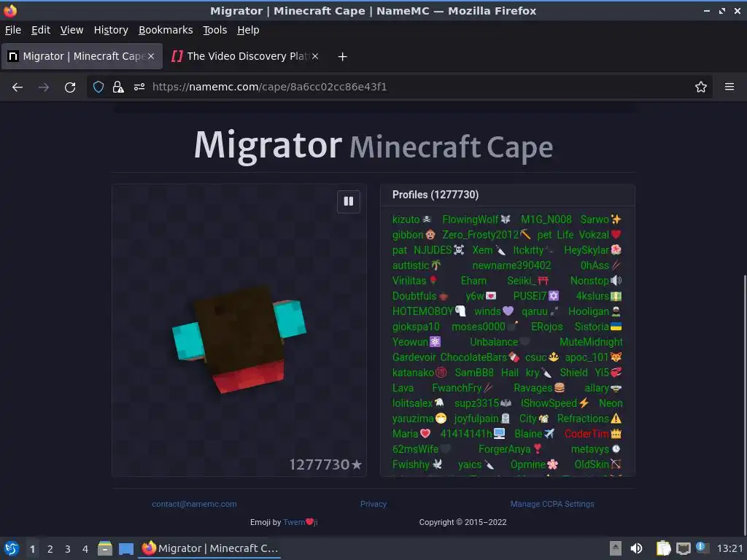Open kizuto's profile
Image resolution: width=747 pixels, height=560 pixels.
406,219
